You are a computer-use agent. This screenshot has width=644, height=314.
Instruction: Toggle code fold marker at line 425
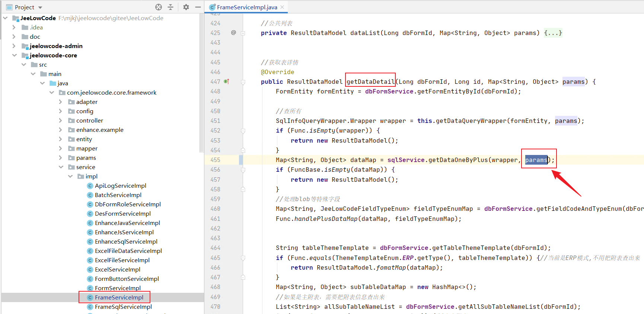point(243,33)
